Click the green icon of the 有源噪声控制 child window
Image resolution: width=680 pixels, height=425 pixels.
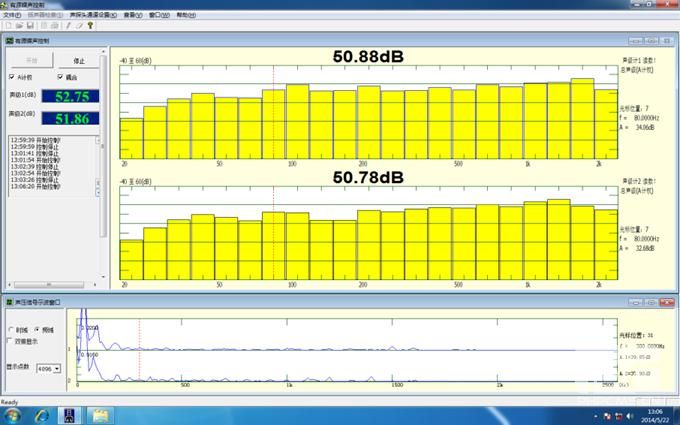[10, 41]
